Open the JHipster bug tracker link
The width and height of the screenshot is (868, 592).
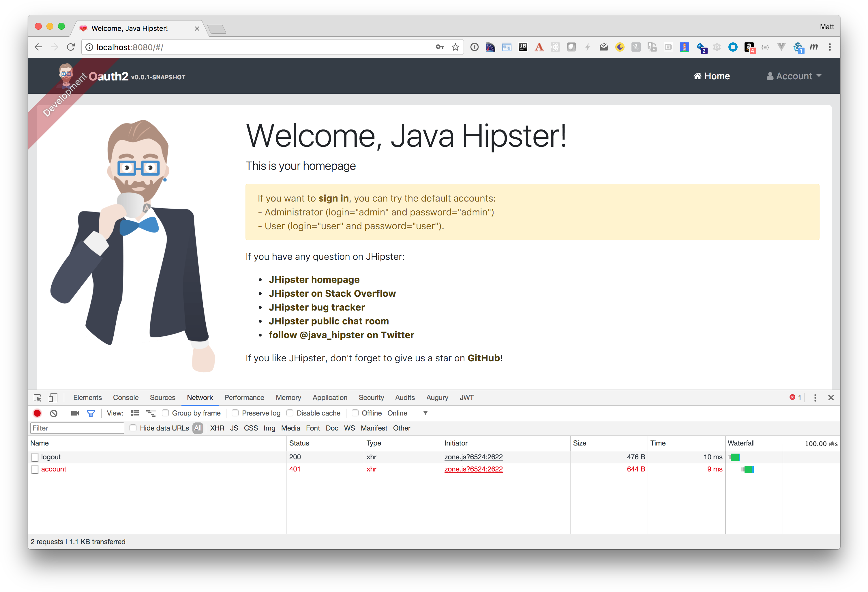(316, 307)
